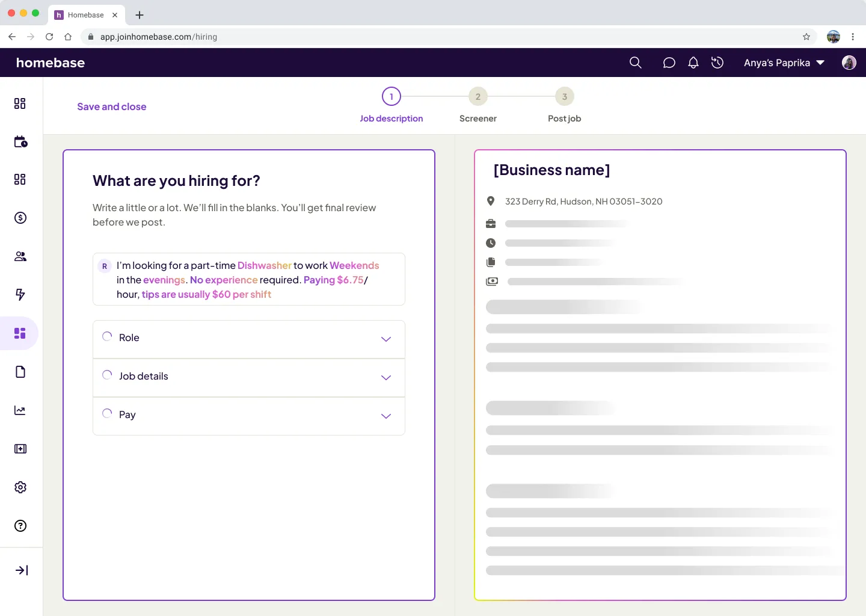Open a new browser tab
Image resolution: width=866 pixels, height=616 pixels.
click(140, 15)
